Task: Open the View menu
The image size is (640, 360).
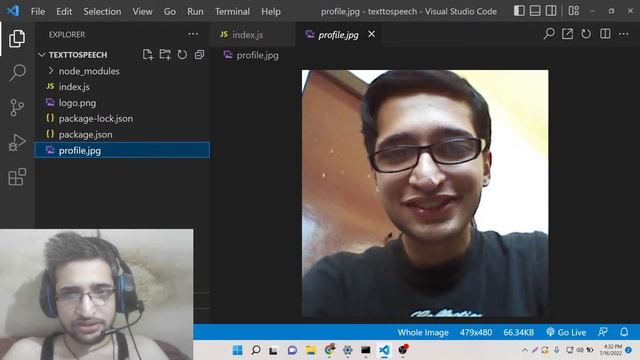Action: click(x=142, y=11)
